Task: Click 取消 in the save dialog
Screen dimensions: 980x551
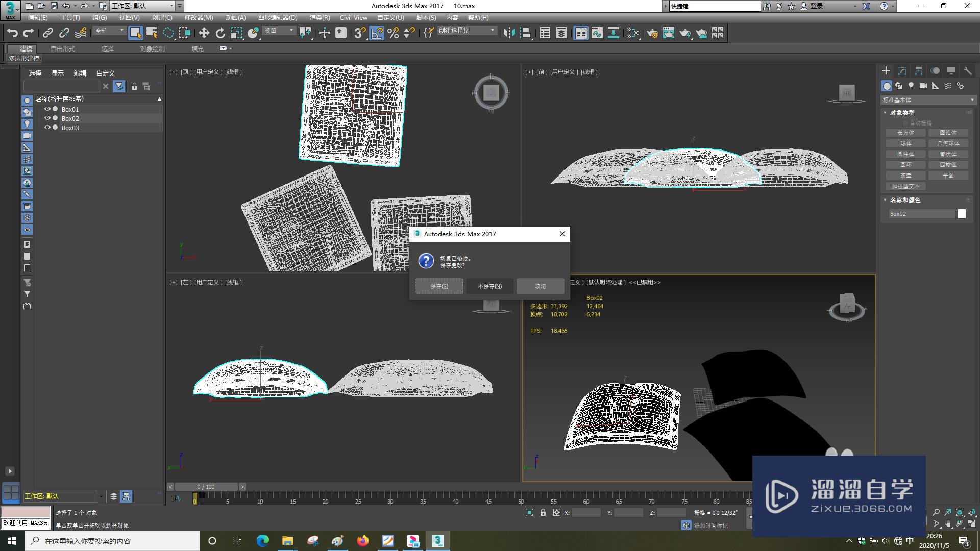Action: point(540,286)
